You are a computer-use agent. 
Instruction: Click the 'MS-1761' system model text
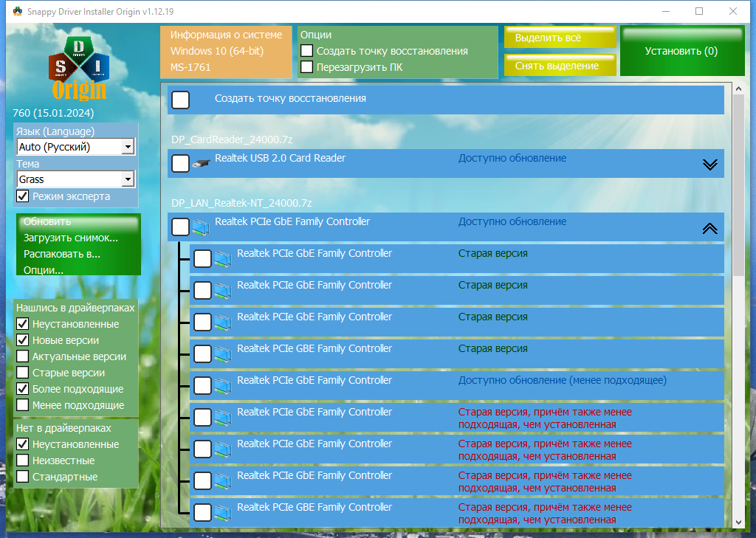tap(190, 67)
